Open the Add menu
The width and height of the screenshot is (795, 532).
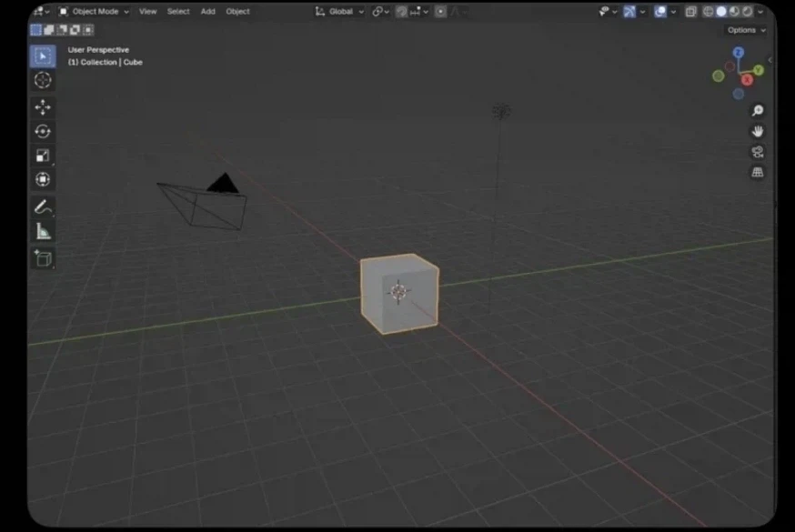pos(208,11)
